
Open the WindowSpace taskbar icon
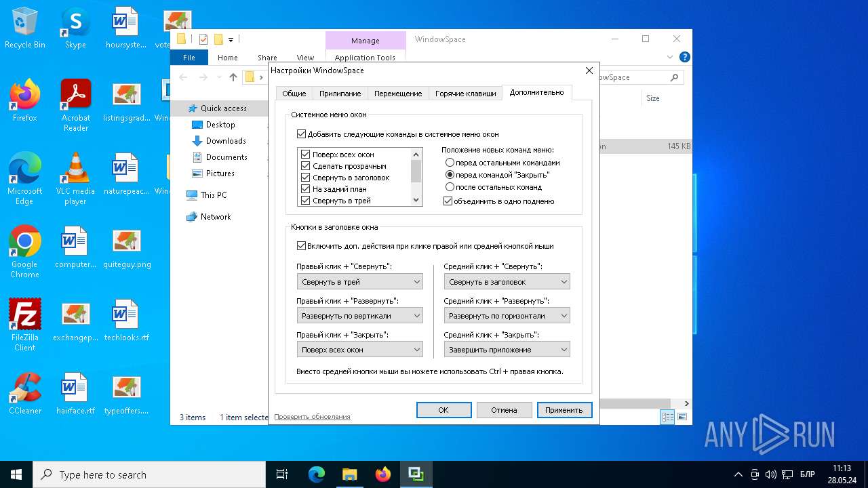pyautogui.click(x=416, y=474)
